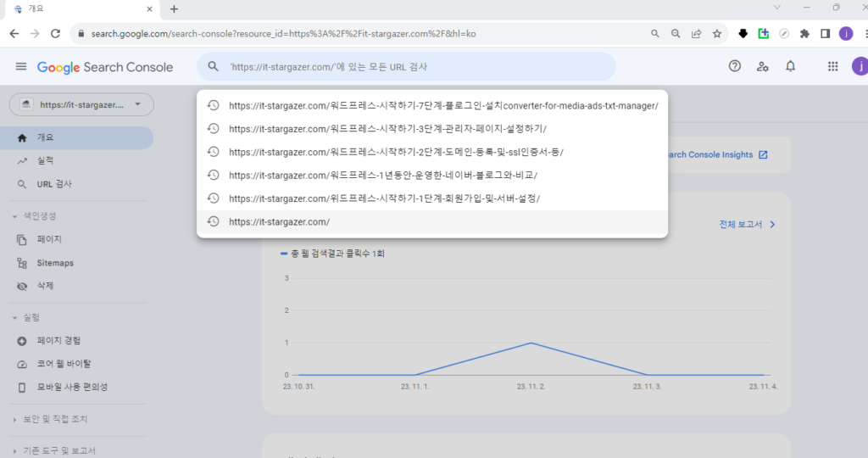Open a new browser tab

click(174, 8)
